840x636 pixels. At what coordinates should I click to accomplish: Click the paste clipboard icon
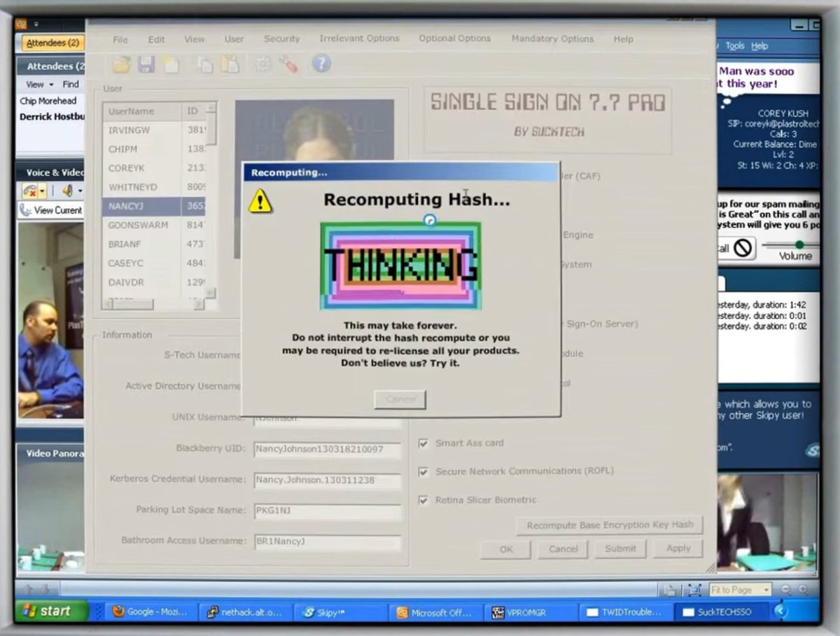(230, 64)
